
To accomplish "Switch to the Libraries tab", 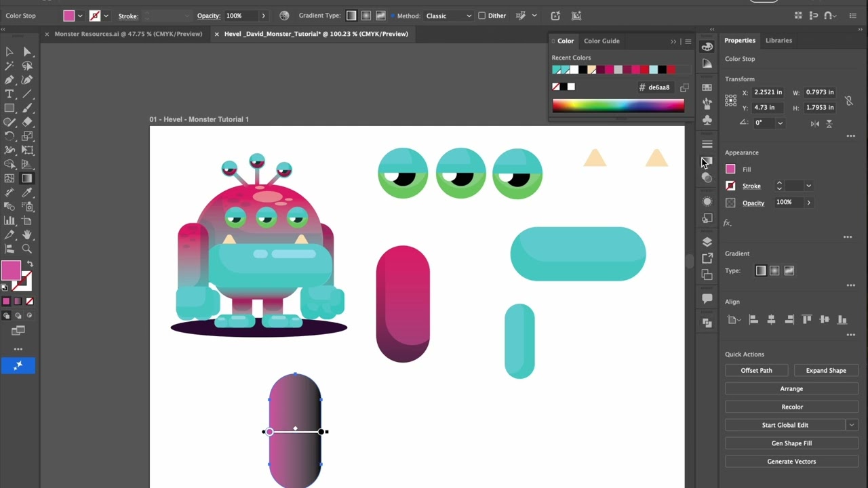I will click(778, 41).
